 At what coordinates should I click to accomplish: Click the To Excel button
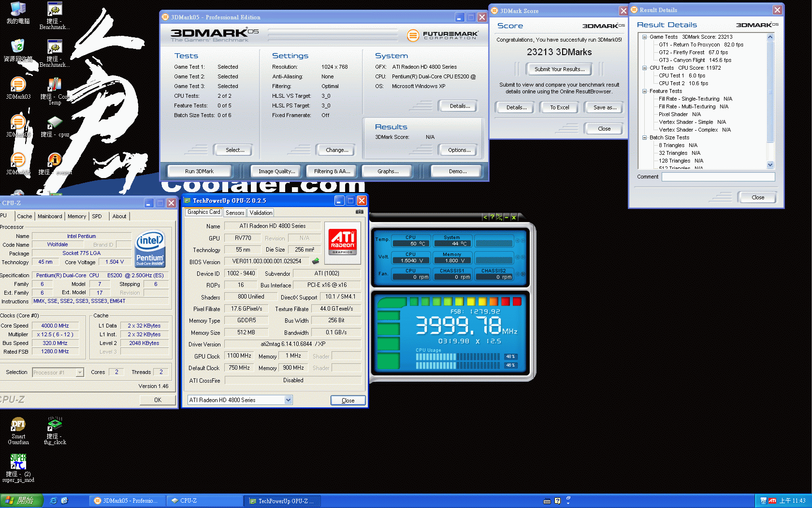point(559,107)
